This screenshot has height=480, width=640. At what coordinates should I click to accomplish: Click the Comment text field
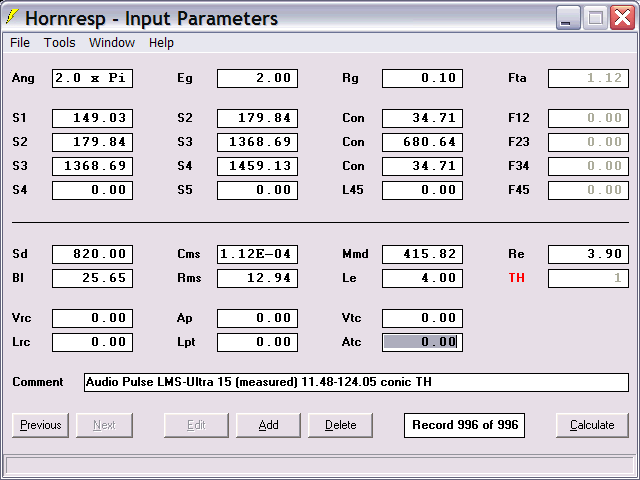356,382
